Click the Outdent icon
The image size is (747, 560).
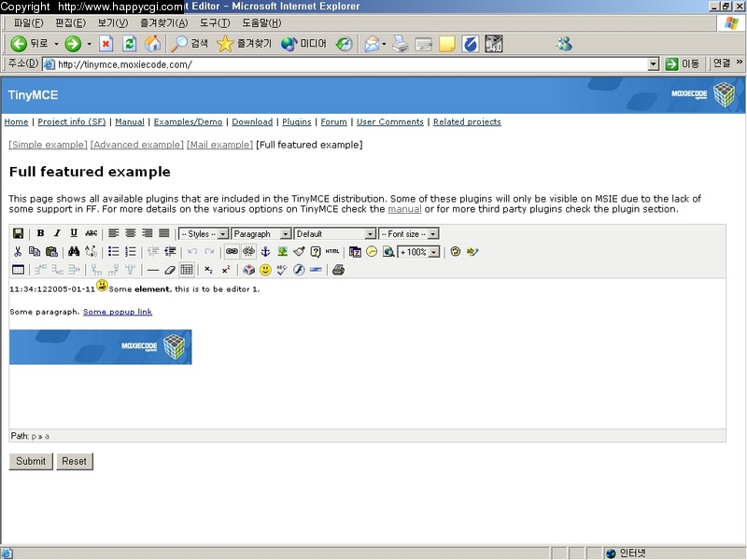pos(153,251)
